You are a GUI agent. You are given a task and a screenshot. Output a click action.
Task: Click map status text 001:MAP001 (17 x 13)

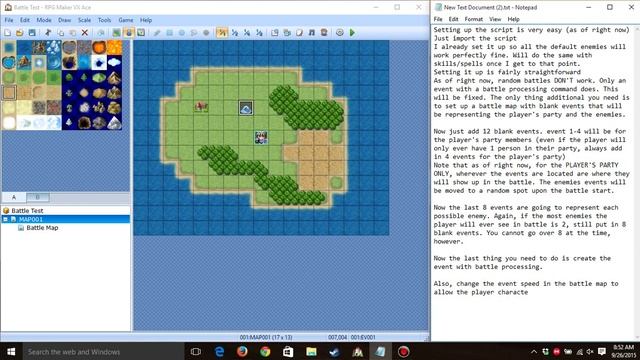[266, 337]
